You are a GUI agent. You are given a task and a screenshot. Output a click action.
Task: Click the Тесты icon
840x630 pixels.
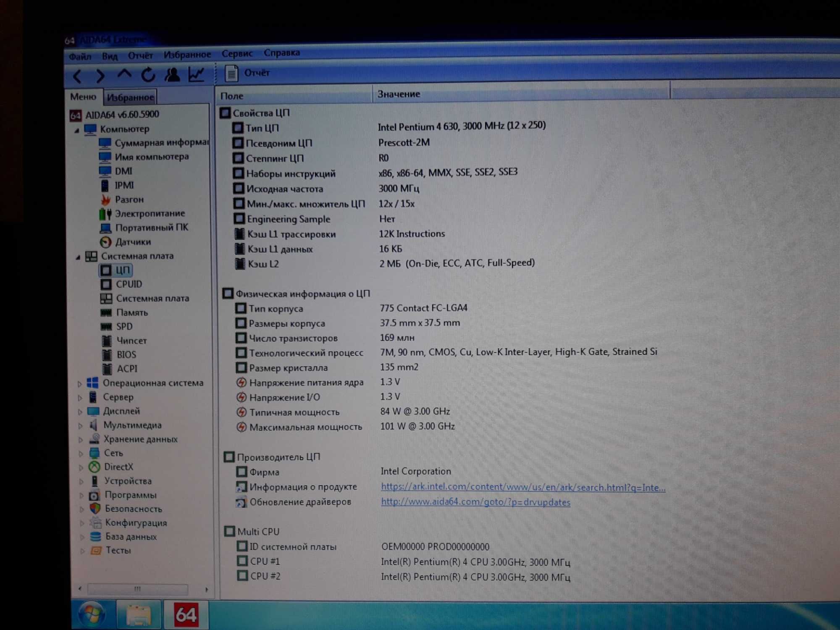pos(96,551)
